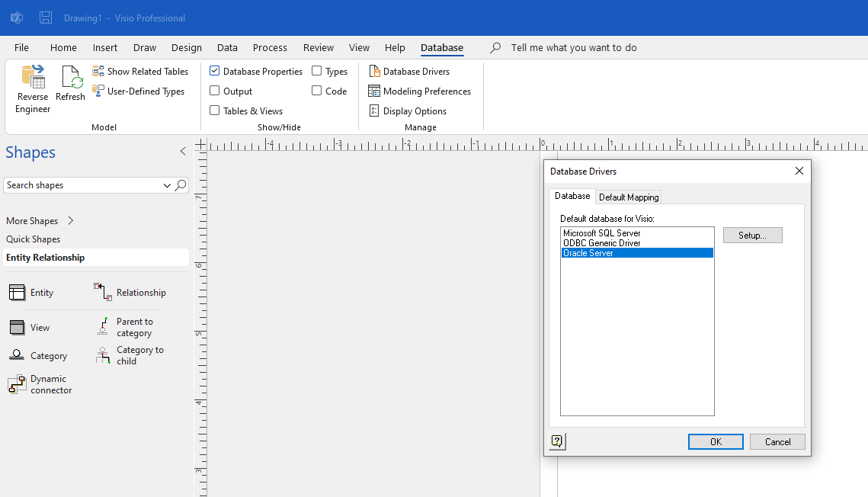This screenshot has width=868, height=497.
Task: Switch to the View tab
Action: [x=359, y=47]
